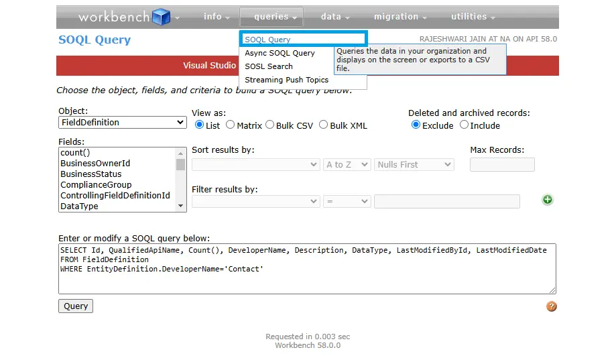Screen dimensions: 616x364
Task: Select SOSL Search menu entry
Action: click(x=269, y=66)
